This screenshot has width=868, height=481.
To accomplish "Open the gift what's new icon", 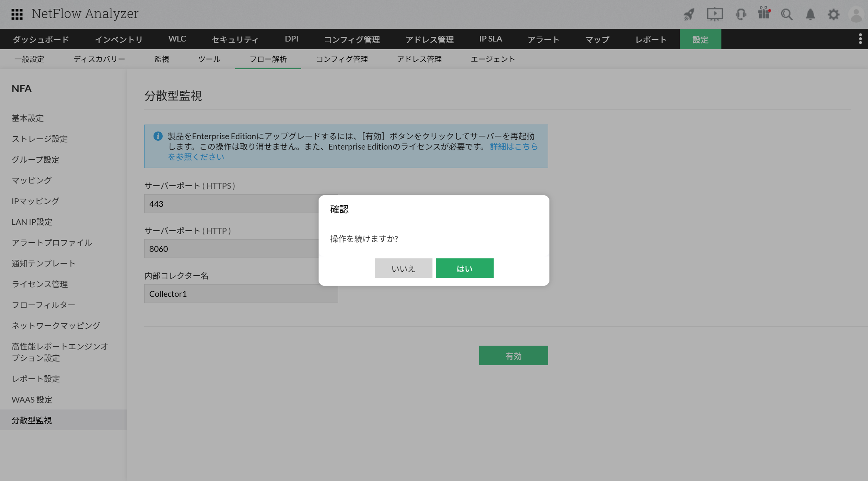I will click(764, 14).
